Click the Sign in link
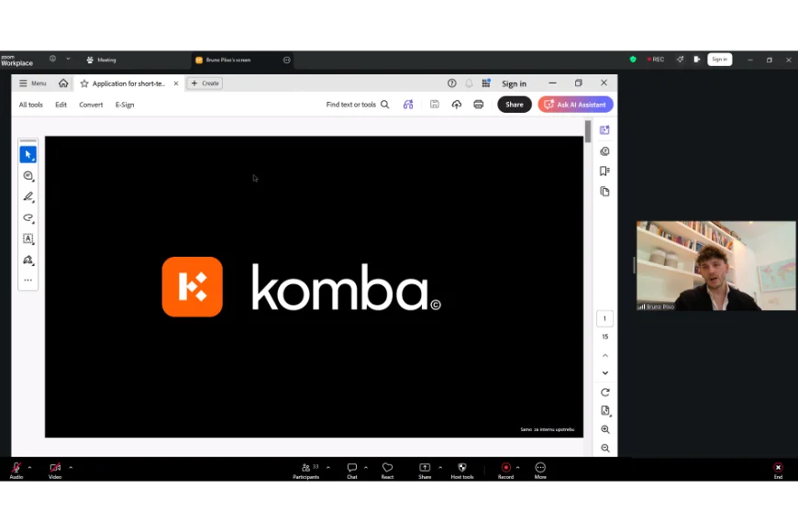 tap(513, 83)
